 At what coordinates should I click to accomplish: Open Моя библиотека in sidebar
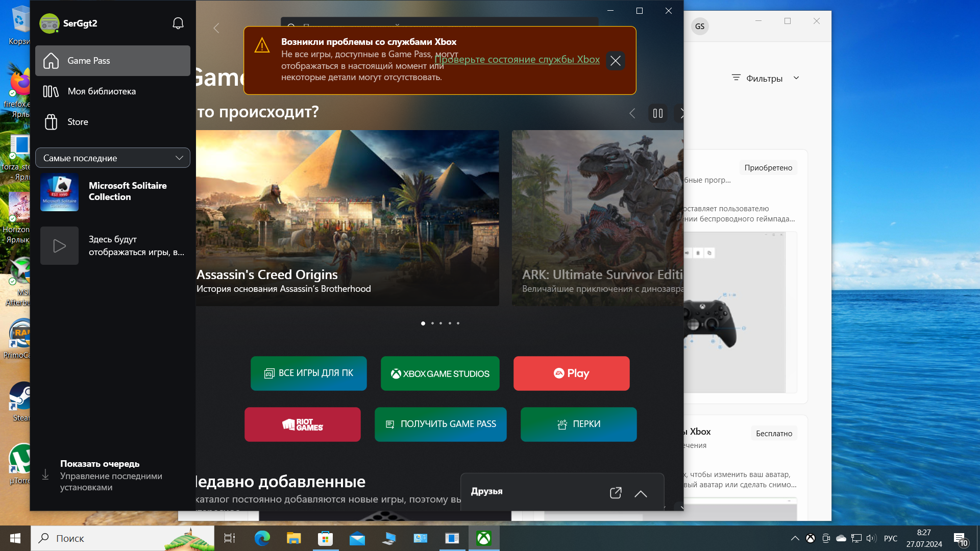(101, 91)
